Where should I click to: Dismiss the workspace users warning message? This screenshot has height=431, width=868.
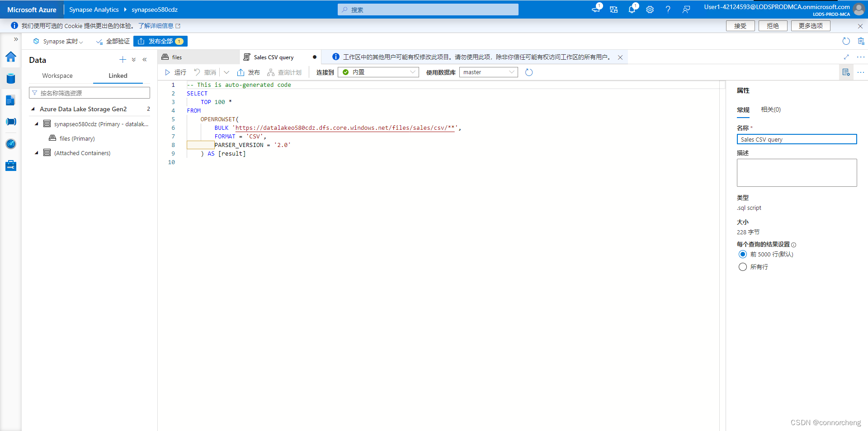[x=620, y=57]
